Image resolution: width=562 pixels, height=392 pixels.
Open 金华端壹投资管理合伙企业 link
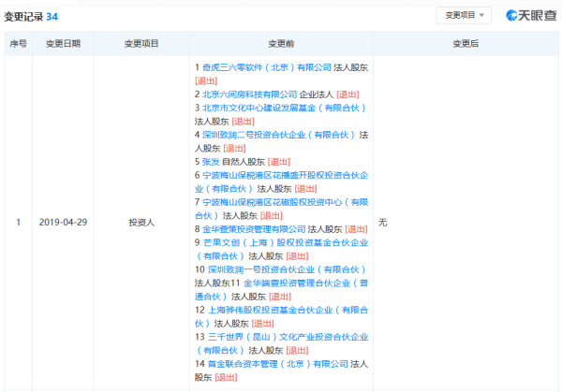(281, 290)
